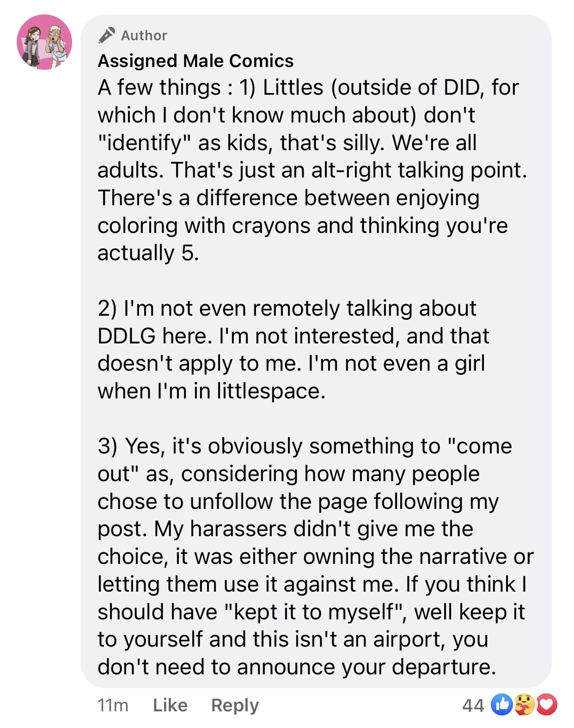Open the Assigned Male Comics profile avatar

point(44,42)
